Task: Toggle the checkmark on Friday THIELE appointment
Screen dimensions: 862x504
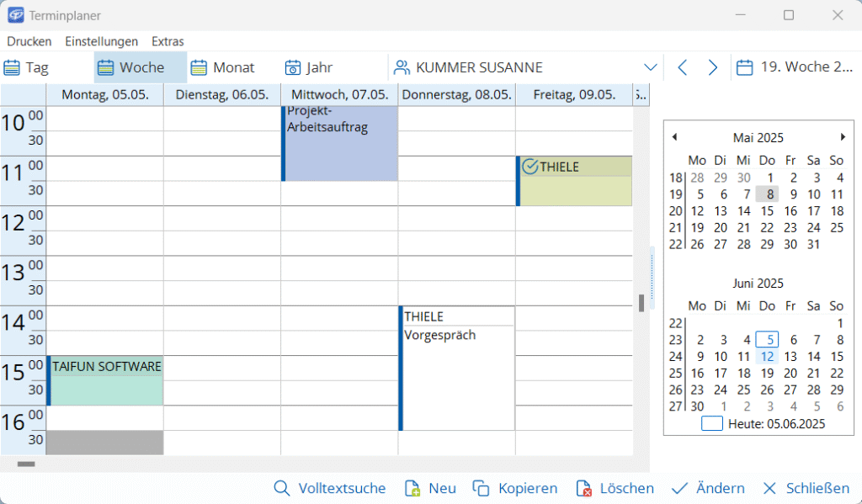Action: pos(529,167)
